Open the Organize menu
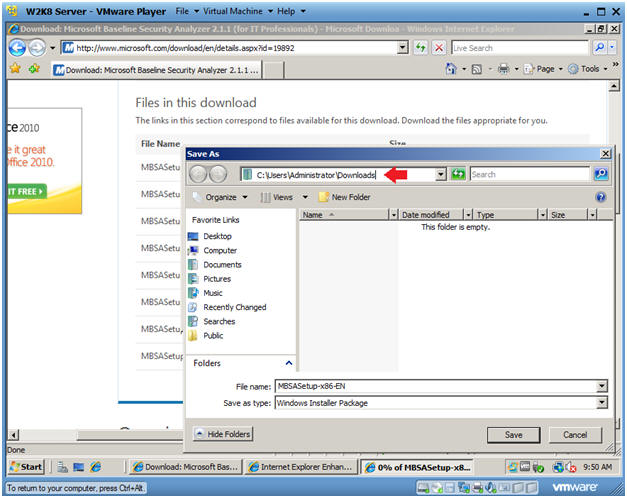627x498 pixels. [x=221, y=197]
